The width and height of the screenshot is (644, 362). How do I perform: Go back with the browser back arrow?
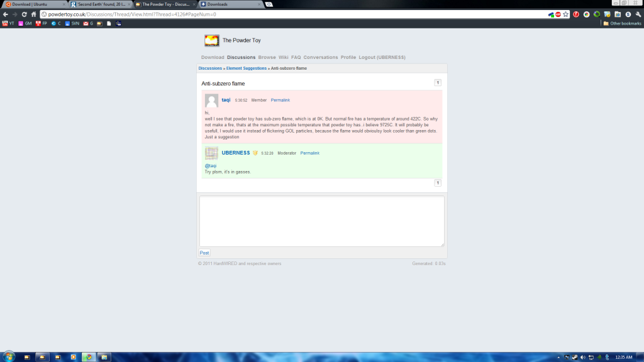(x=5, y=14)
